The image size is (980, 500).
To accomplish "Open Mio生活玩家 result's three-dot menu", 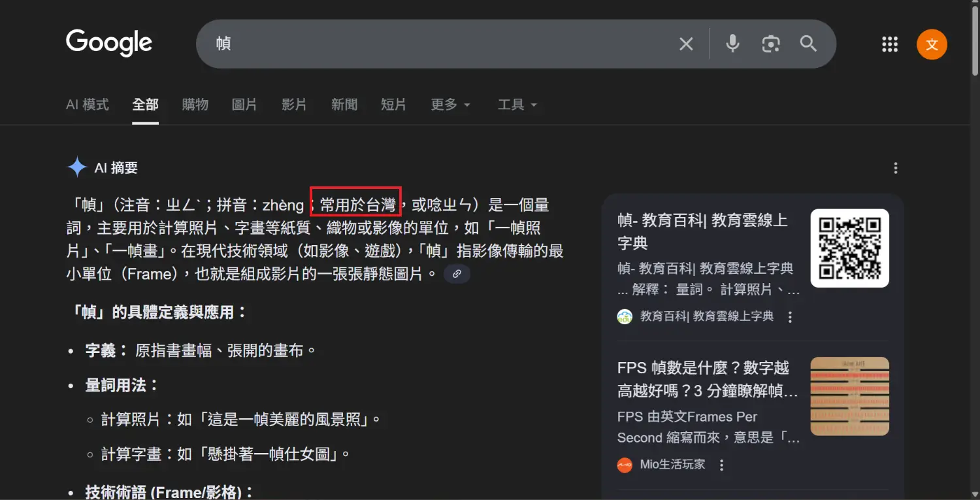I will [x=722, y=465].
